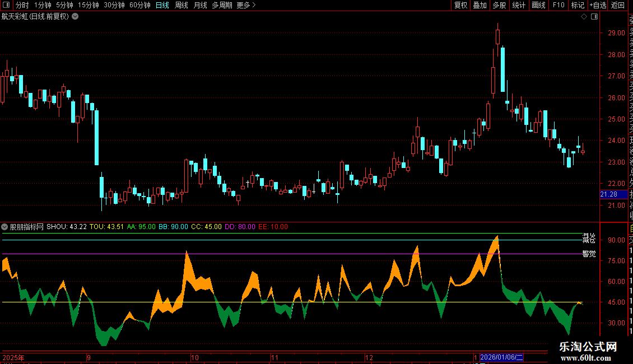Image resolution: width=633 pixels, height=364 pixels.
Task: Click the BB: 90.00 indicator value
Action: tap(173, 227)
